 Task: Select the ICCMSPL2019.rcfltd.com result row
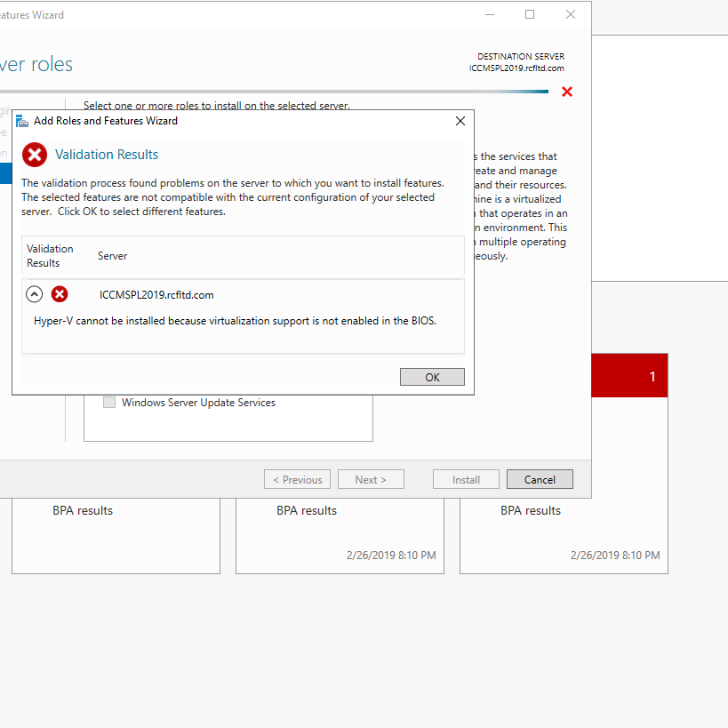(156, 295)
